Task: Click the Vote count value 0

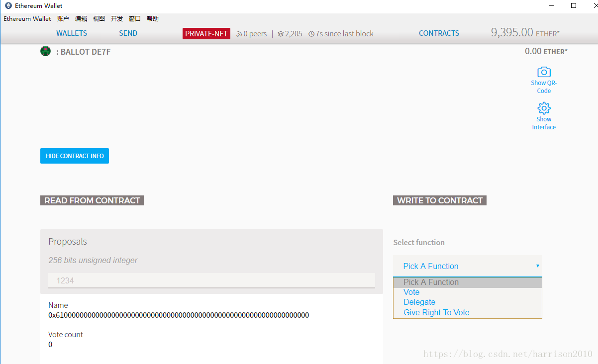Action: click(x=50, y=345)
